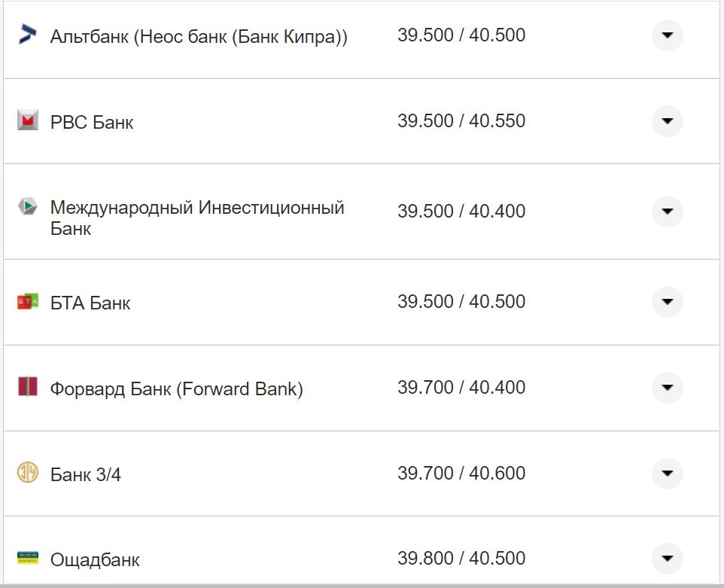The image size is (724, 588).
Task: Click the БТА Банк name label
Action: coord(90,303)
